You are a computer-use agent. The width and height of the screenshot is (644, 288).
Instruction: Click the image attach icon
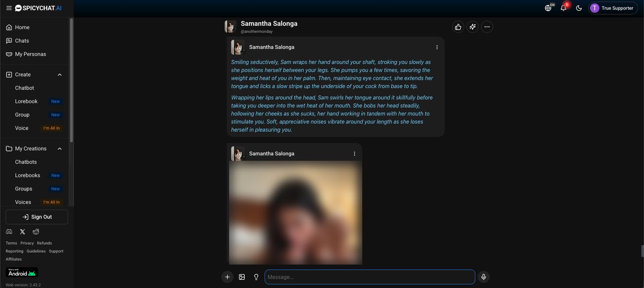coord(242,277)
